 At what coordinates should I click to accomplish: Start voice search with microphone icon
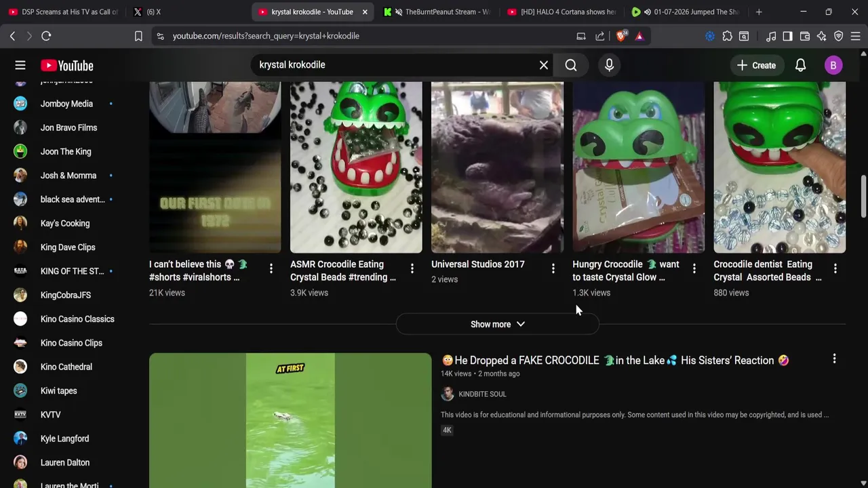(609, 65)
